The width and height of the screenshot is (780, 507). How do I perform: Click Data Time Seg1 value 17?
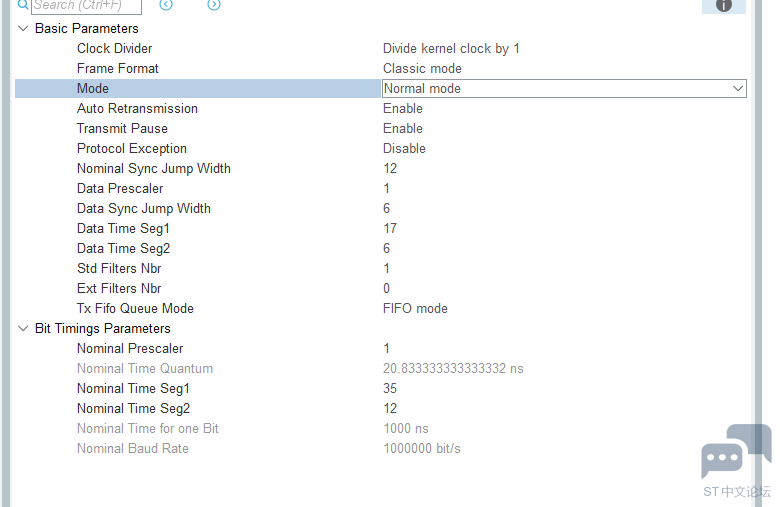[390, 228]
